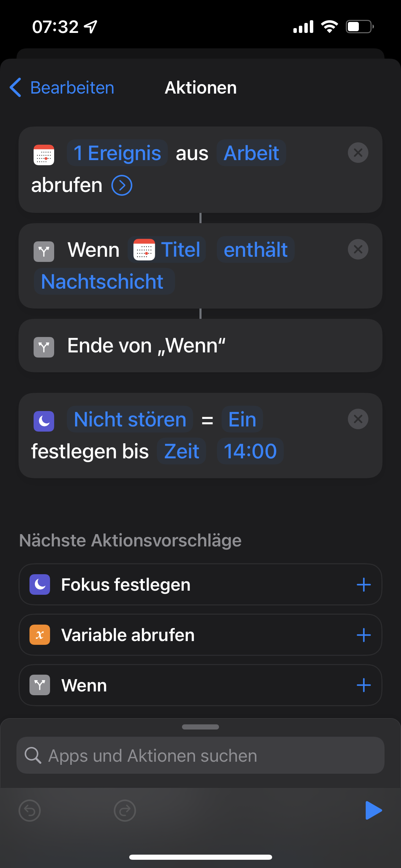
Task: Change the enthält condition operator
Action: (x=255, y=250)
